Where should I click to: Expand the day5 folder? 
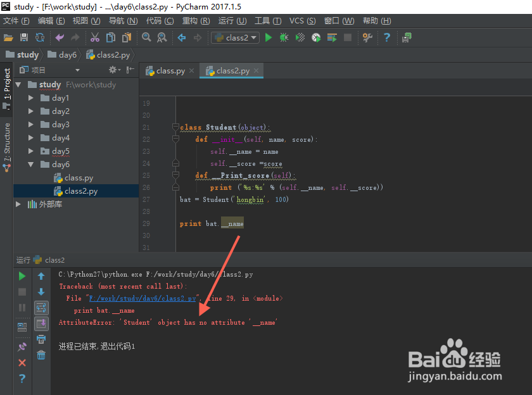tap(31, 151)
